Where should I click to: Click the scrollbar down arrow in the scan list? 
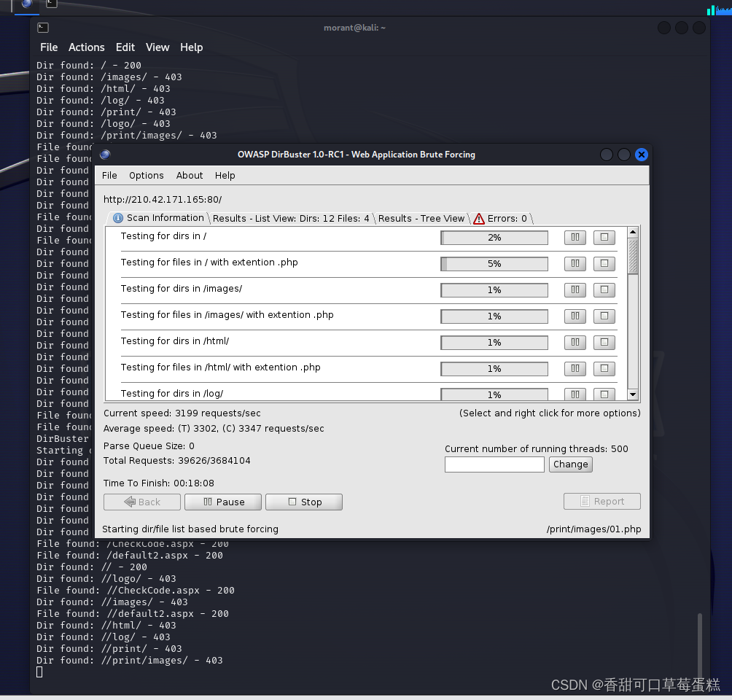(631, 394)
